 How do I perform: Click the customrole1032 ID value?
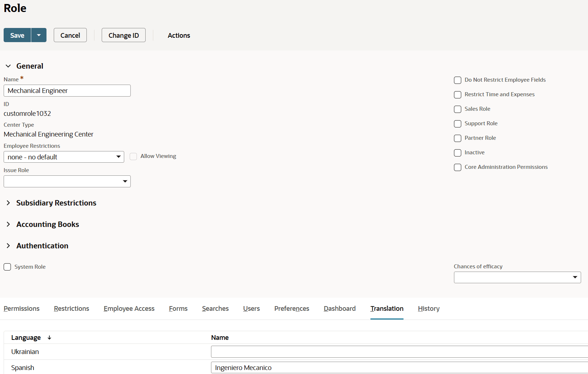coord(27,113)
